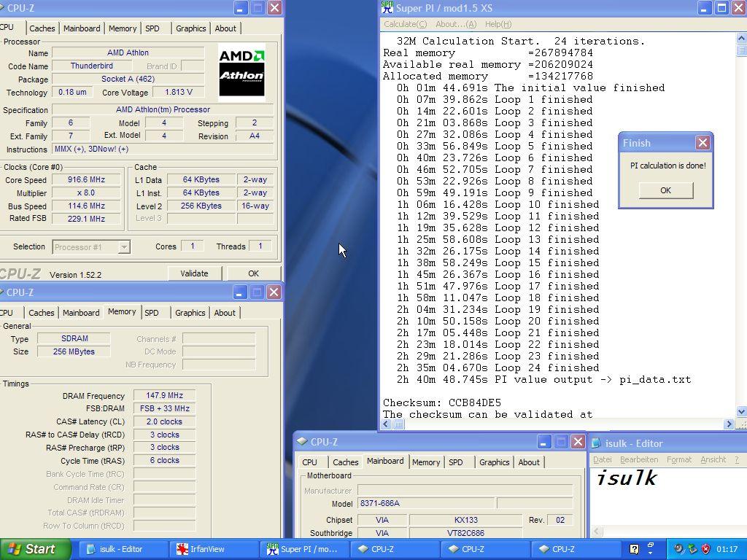Click Editor horizontal scrollbar left arrow

click(597, 532)
